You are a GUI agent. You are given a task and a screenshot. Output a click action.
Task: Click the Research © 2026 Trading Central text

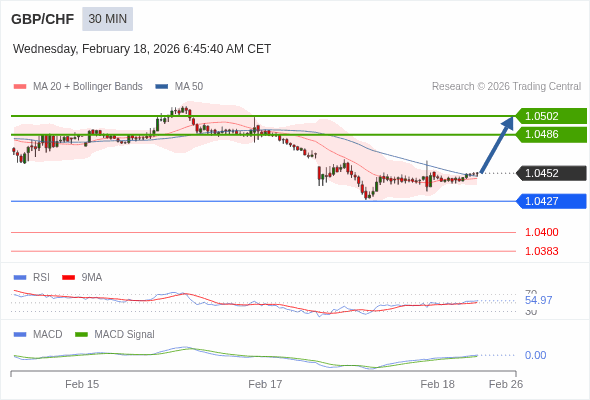(506, 87)
